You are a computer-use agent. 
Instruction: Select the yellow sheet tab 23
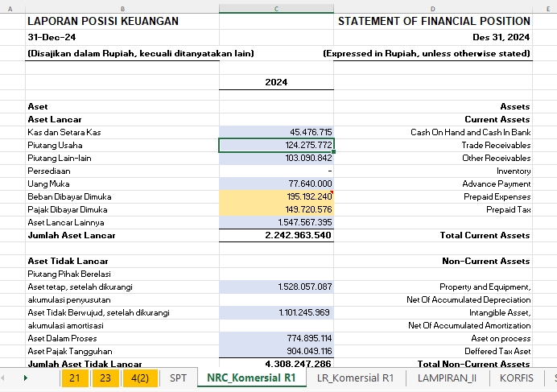coord(105,378)
